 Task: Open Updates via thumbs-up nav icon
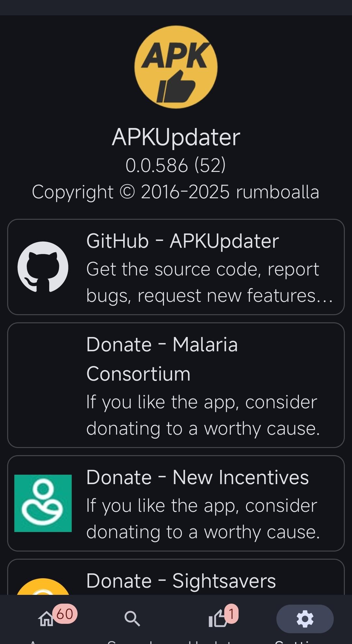(217, 619)
